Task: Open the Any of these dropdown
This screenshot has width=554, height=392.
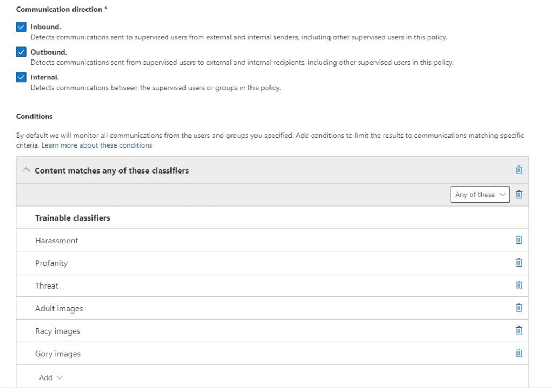Action: pos(480,195)
